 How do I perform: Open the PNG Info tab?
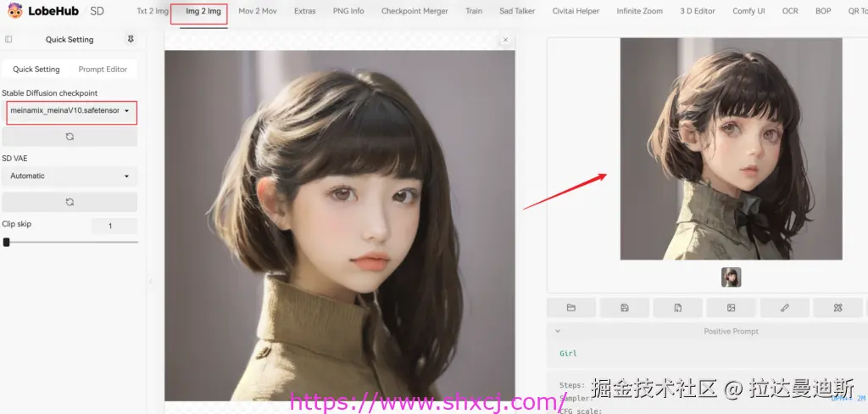tap(348, 11)
